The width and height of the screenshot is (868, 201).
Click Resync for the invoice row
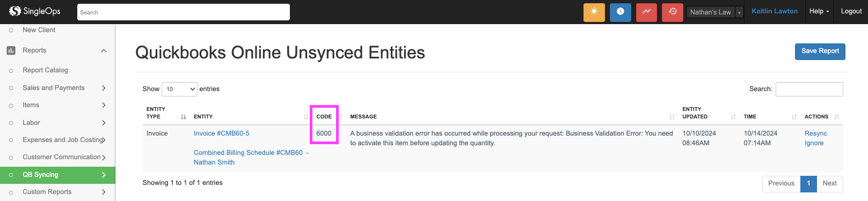tap(815, 133)
